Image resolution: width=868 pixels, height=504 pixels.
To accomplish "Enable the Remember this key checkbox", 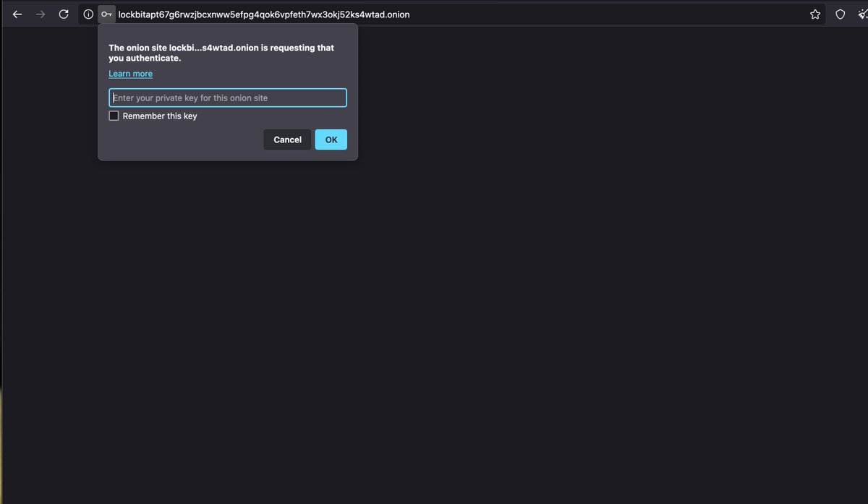I will 114,115.
